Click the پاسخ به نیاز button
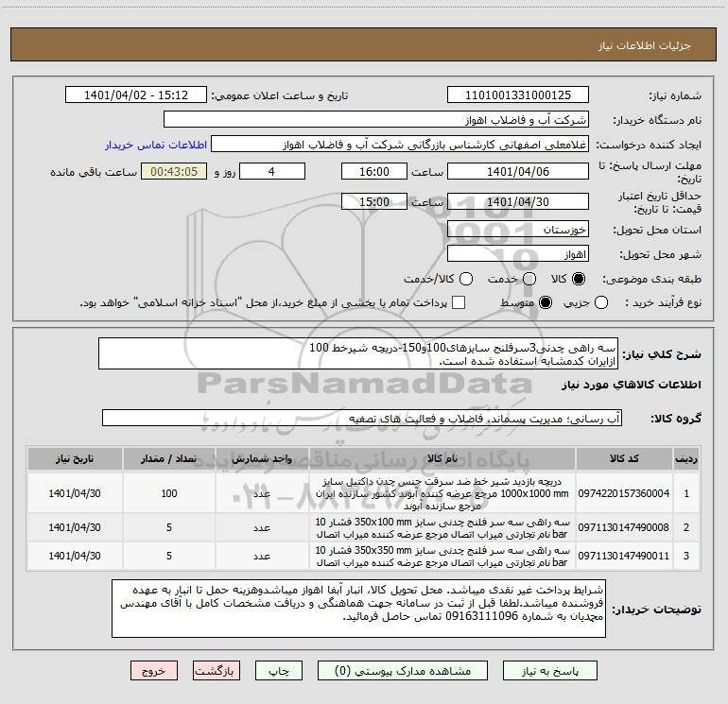 click(549, 671)
